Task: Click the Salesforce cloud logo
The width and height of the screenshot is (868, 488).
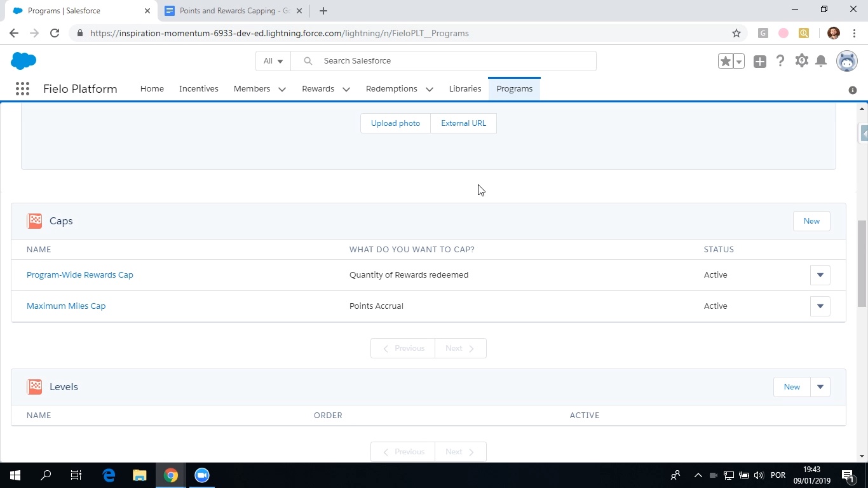Action: click(24, 61)
